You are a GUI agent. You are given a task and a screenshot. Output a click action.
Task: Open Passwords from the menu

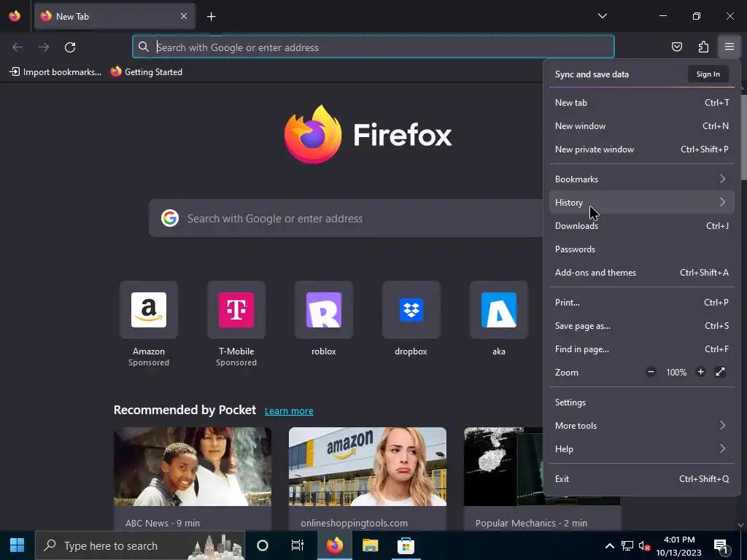(642, 249)
